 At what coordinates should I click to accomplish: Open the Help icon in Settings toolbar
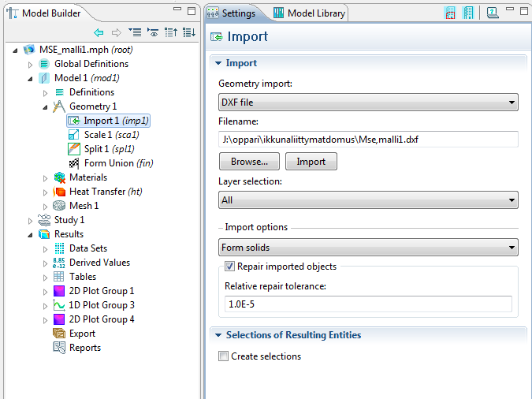click(x=493, y=13)
